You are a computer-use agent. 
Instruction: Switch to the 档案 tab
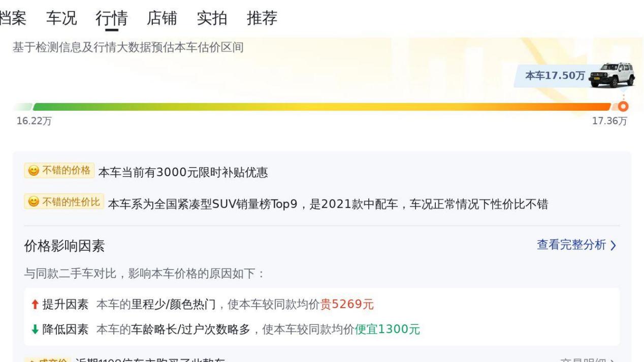[x=13, y=18]
